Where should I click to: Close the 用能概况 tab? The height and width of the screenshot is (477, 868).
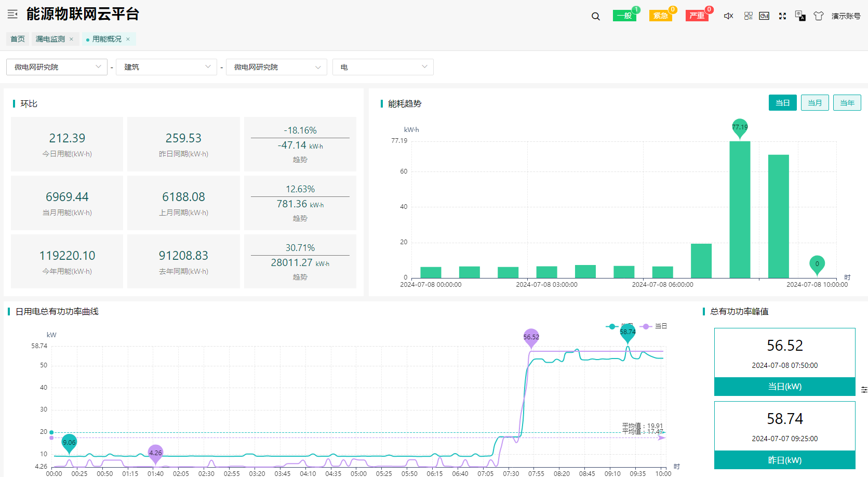[128, 39]
